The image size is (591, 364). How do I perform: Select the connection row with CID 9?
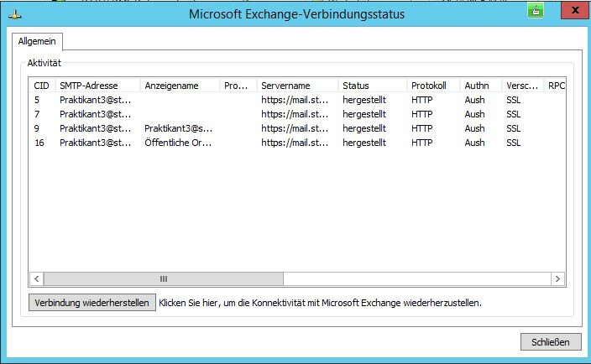pyautogui.click(x=297, y=128)
